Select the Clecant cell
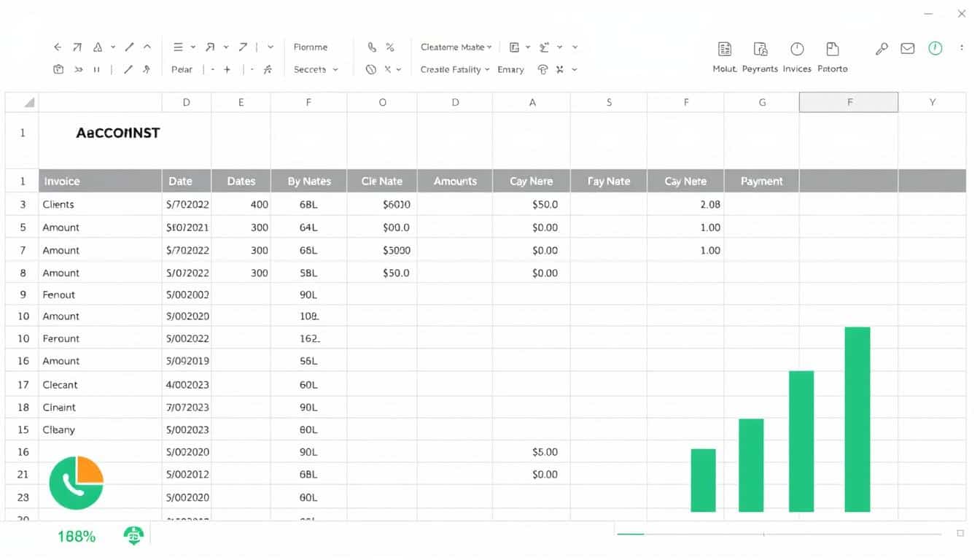This screenshot has width=980, height=560. pyautogui.click(x=100, y=384)
